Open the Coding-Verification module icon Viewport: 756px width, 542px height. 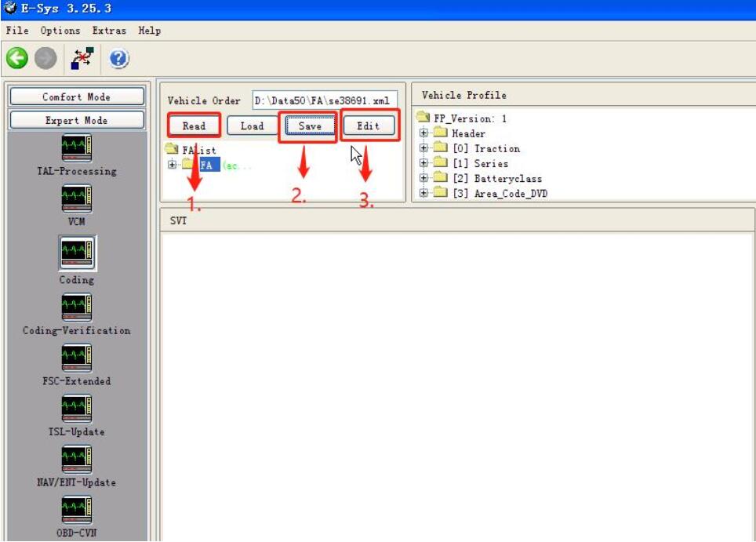tap(77, 307)
